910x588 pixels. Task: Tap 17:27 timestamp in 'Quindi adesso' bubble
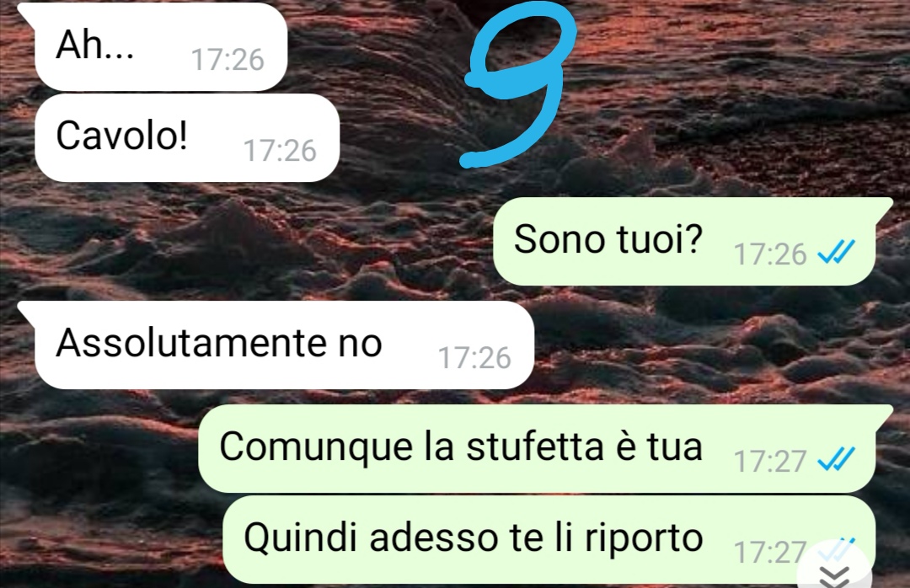pos(770,552)
